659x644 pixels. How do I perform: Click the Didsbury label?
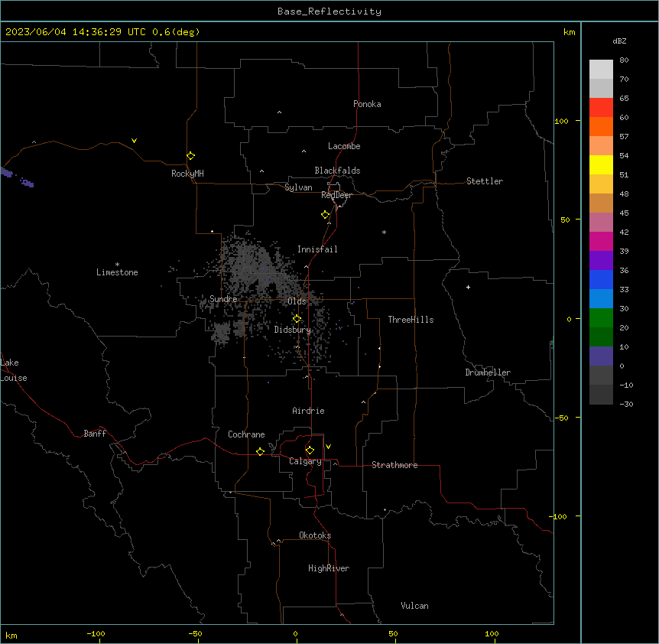293,330
